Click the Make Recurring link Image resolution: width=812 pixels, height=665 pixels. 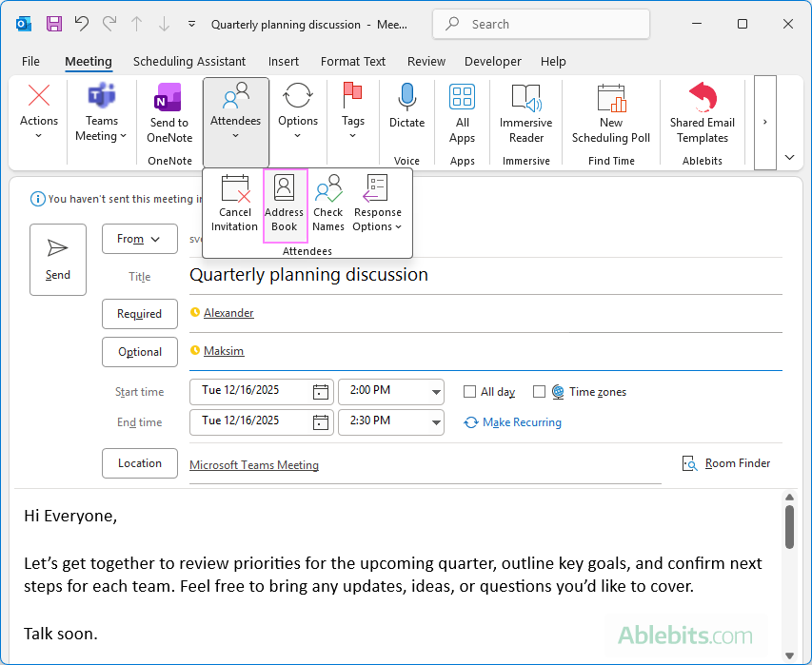tap(522, 422)
